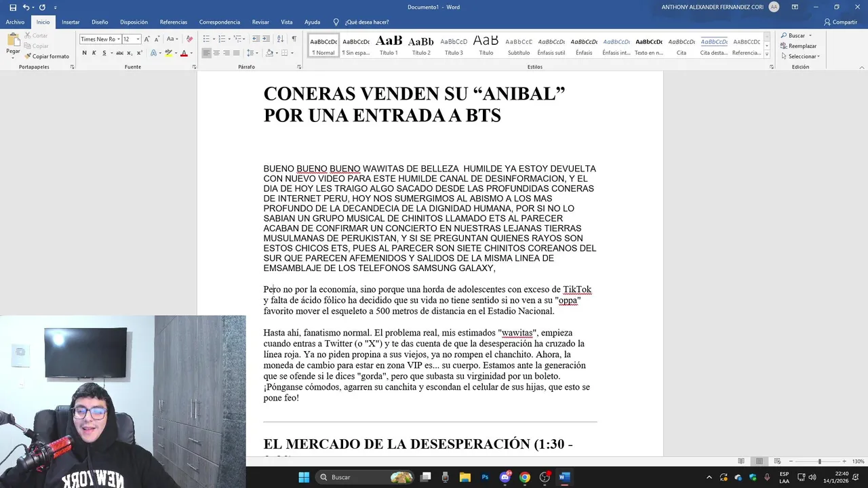The width and height of the screenshot is (868, 488).
Task: Toggle align left paragraph button
Action: (206, 53)
